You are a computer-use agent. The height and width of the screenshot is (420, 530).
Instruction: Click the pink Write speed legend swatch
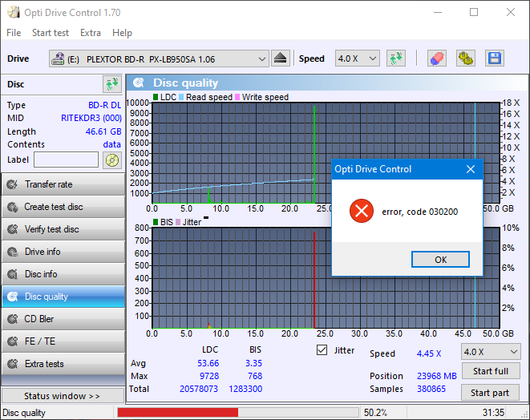coord(237,97)
